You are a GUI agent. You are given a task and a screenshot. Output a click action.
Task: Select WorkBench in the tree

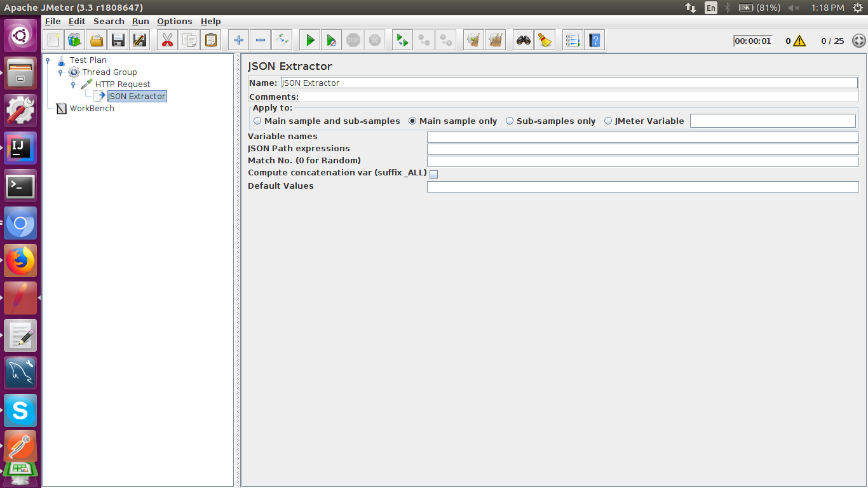92,108
